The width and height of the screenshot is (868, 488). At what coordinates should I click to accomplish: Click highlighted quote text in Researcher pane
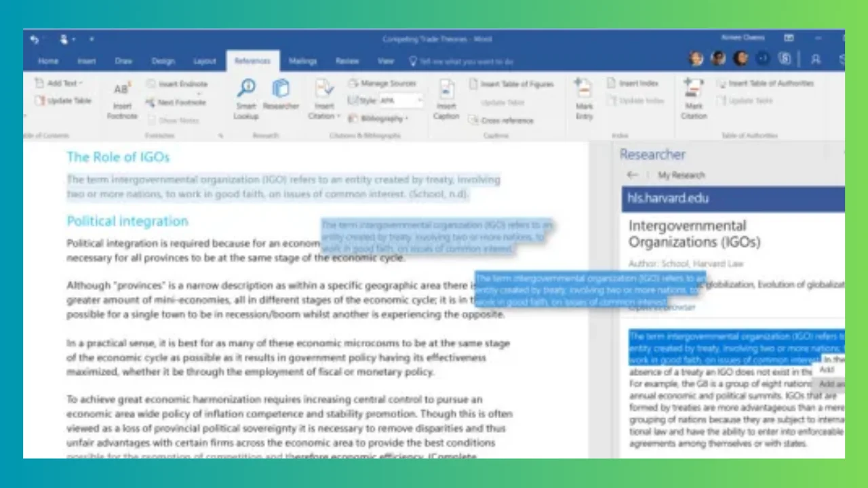click(737, 348)
